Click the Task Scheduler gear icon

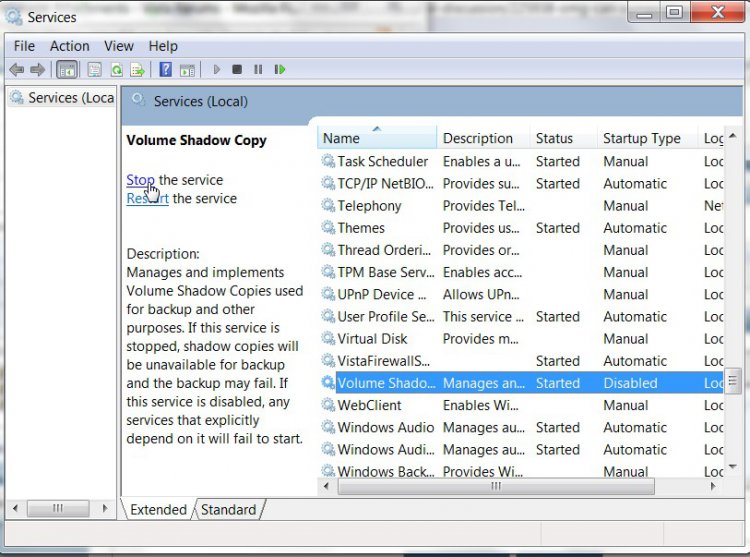coord(328,161)
